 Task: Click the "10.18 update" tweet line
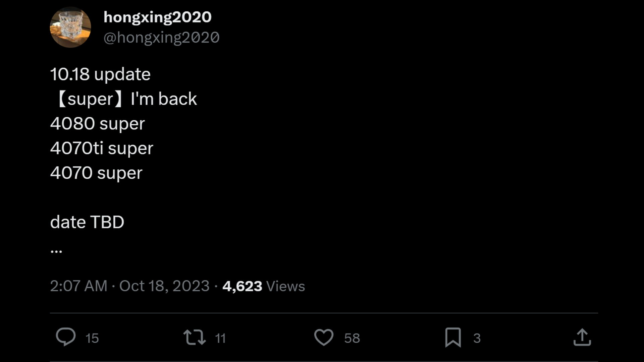100,74
